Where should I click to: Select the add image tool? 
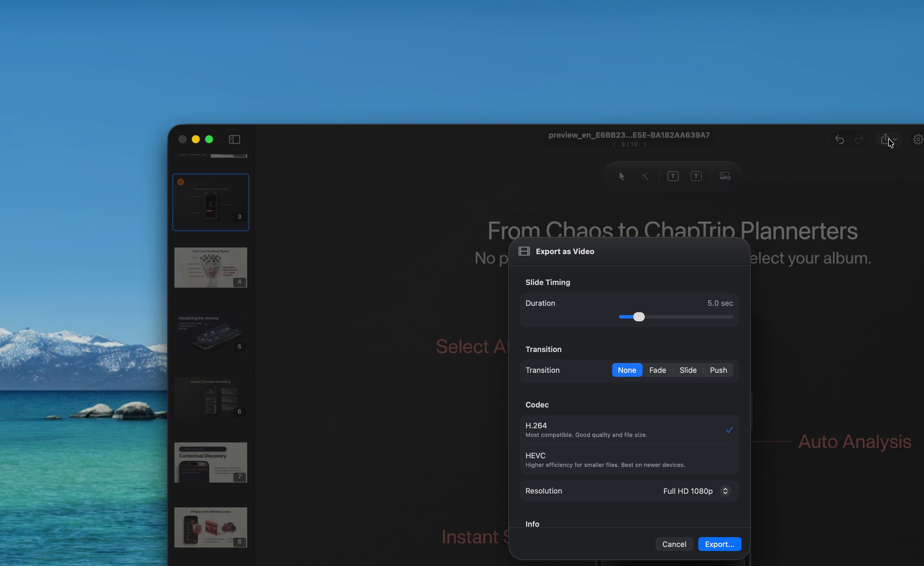(725, 176)
